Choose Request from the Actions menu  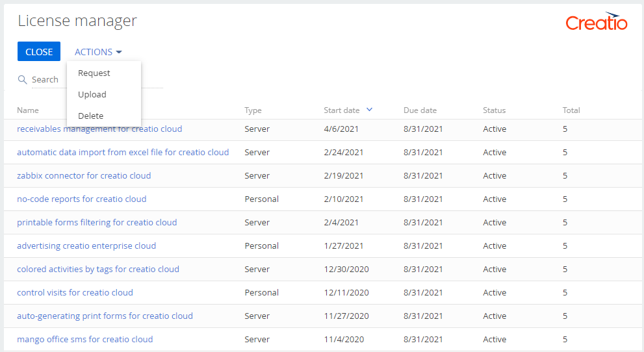94,73
